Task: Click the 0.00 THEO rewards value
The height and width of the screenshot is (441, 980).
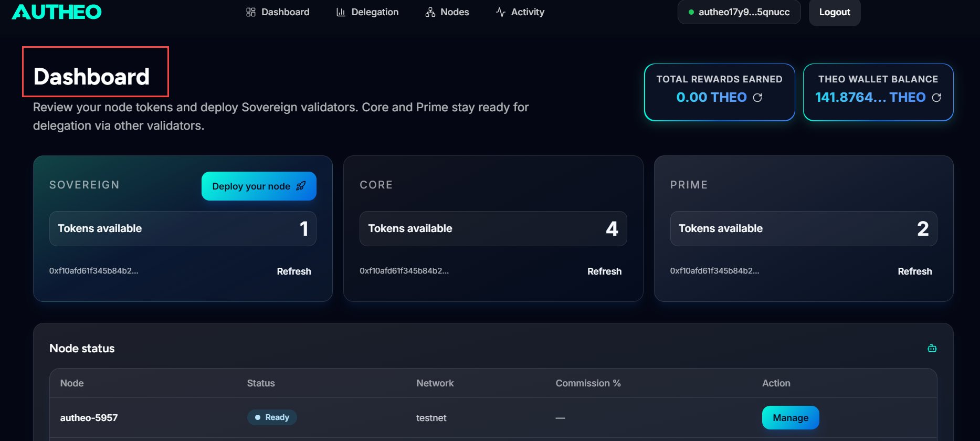Action: pos(711,97)
